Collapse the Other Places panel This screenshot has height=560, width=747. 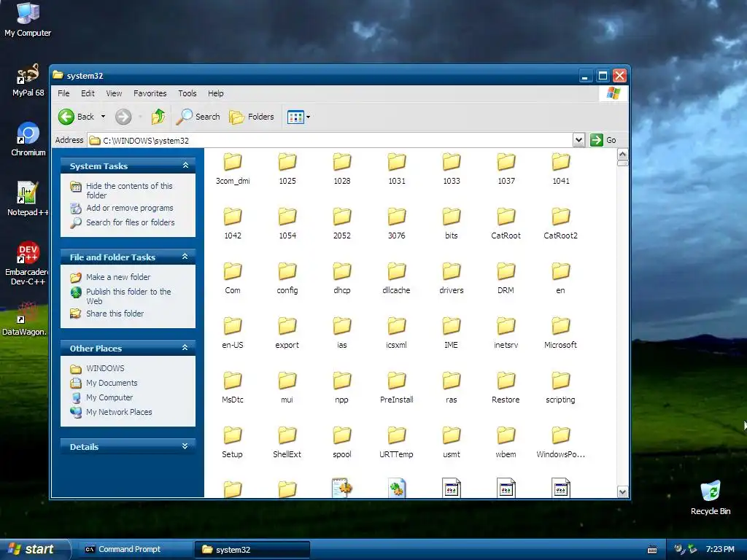pos(185,348)
